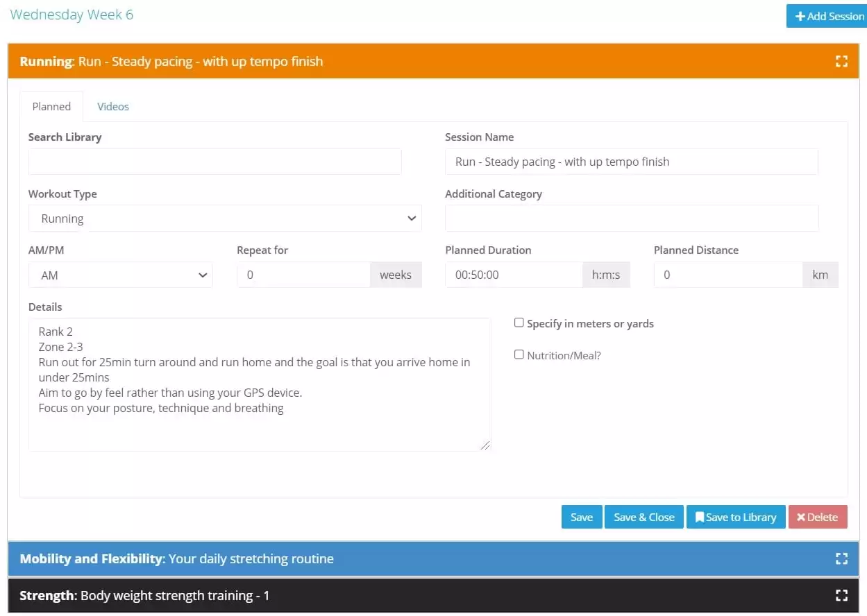867x616 pixels.
Task: Collapse the Running session orange header
Action: [x=433, y=61]
